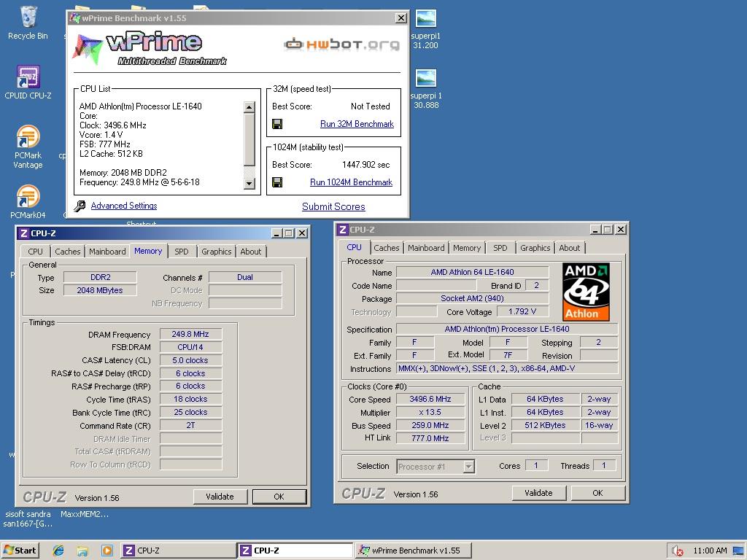Click the taskbar clock showing 11:00 AM

click(710, 551)
